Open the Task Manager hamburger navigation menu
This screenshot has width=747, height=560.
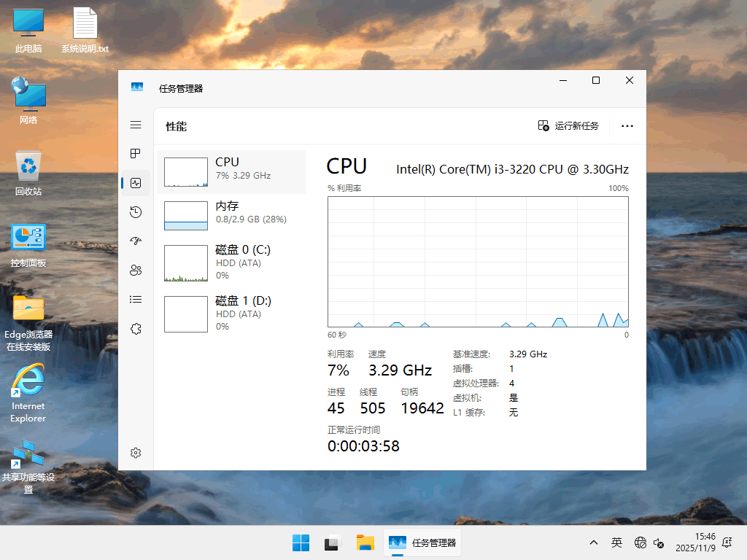coord(136,125)
